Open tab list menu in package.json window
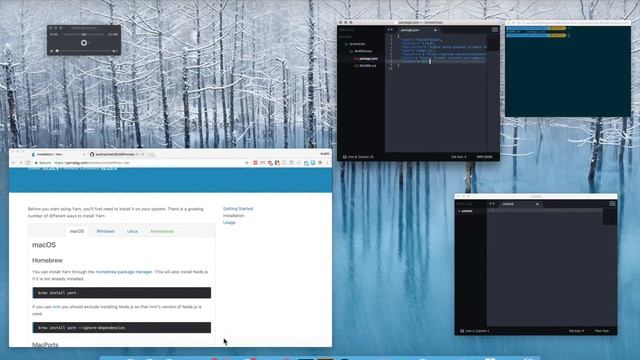Viewport: 640px width, 360px height. (495, 30)
